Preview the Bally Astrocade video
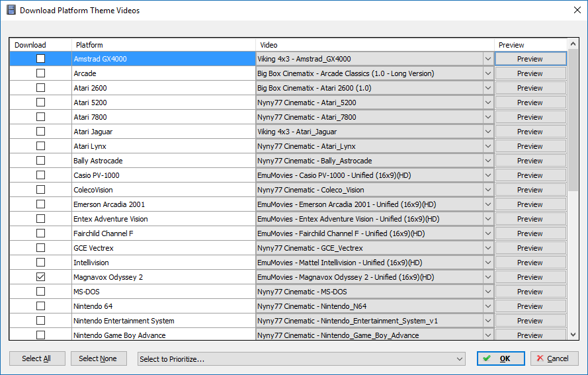This screenshot has width=588, height=375. tap(530, 161)
